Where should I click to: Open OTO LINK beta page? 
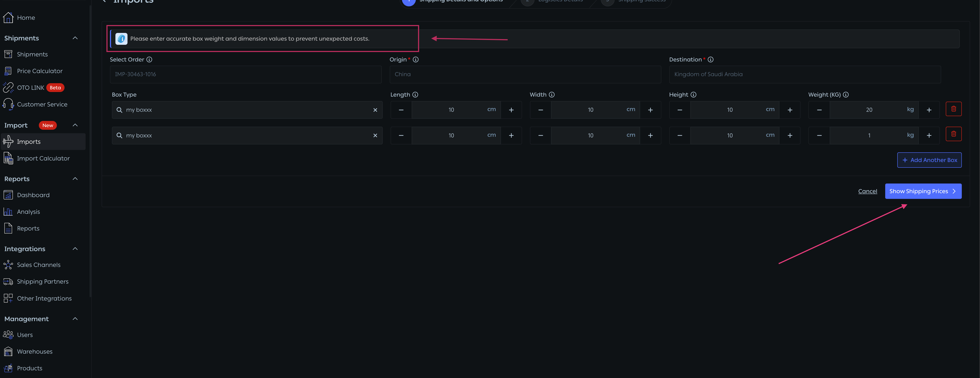pos(31,88)
